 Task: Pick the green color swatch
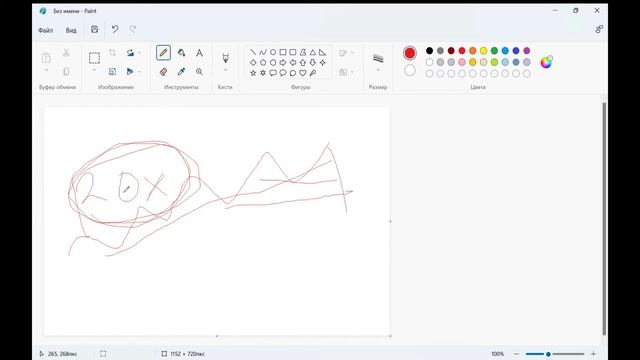click(x=494, y=51)
